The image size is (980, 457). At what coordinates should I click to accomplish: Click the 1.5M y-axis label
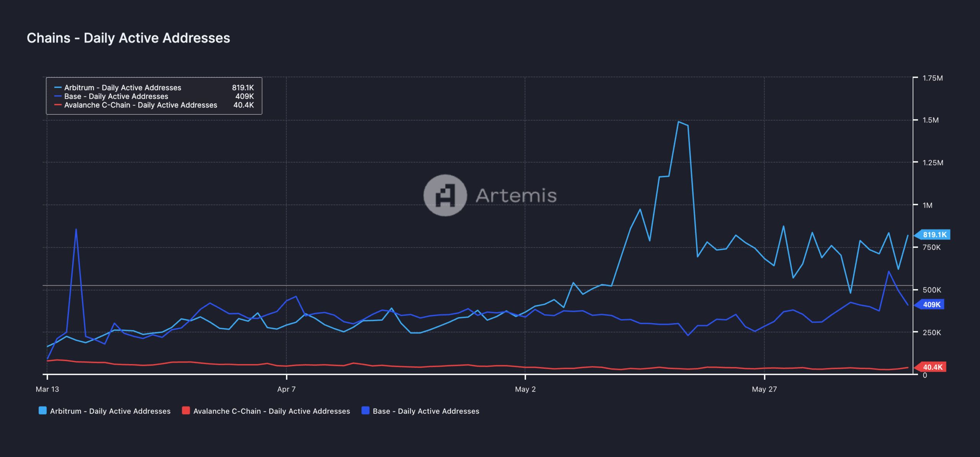(x=930, y=120)
